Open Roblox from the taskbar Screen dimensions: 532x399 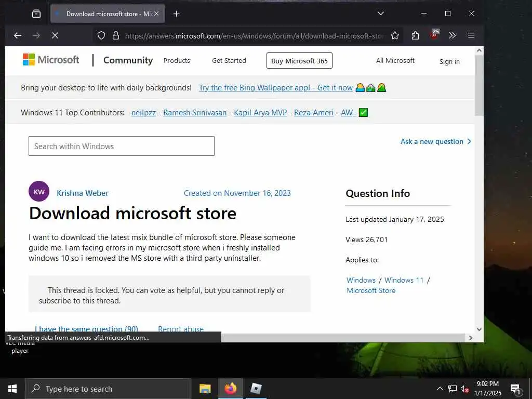pyautogui.click(x=256, y=389)
